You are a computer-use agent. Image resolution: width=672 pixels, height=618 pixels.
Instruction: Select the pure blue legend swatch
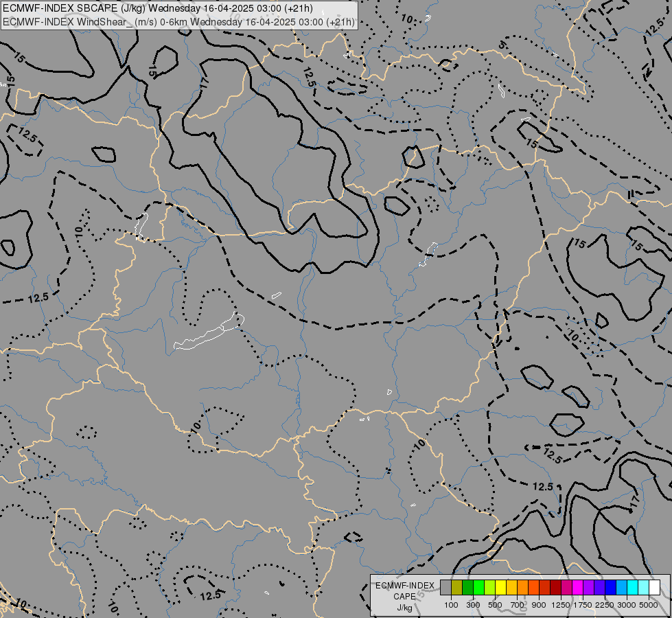(x=610, y=587)
